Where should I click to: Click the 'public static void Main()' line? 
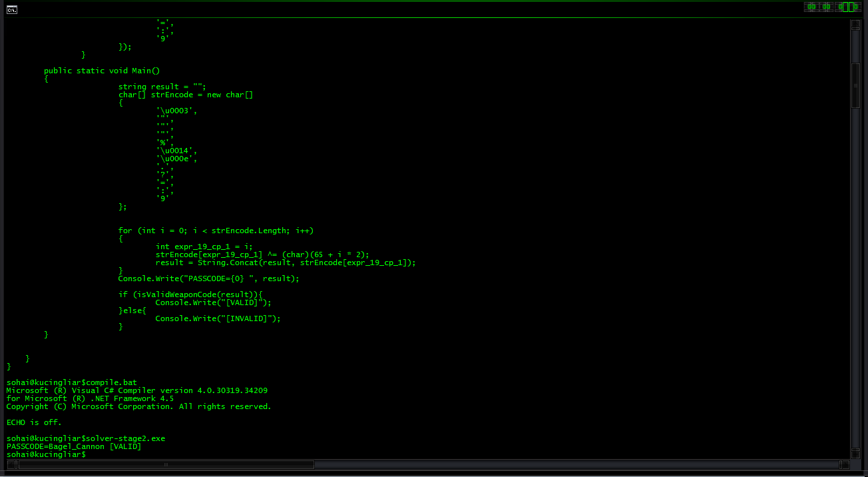[102, 71]
